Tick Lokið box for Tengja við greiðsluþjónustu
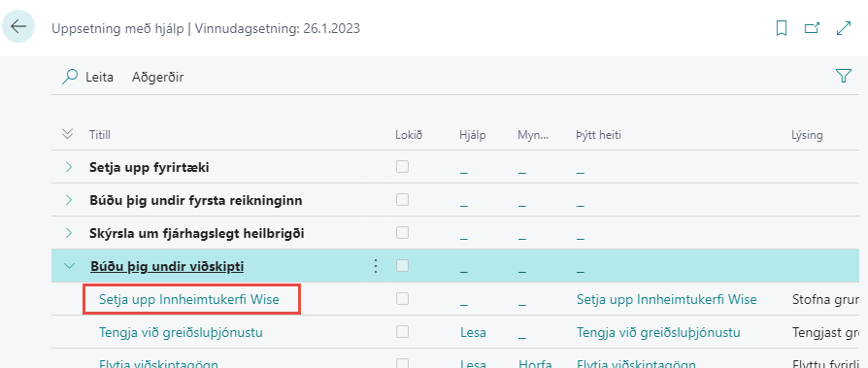This screenshot has width=868, height=368. 403,331
